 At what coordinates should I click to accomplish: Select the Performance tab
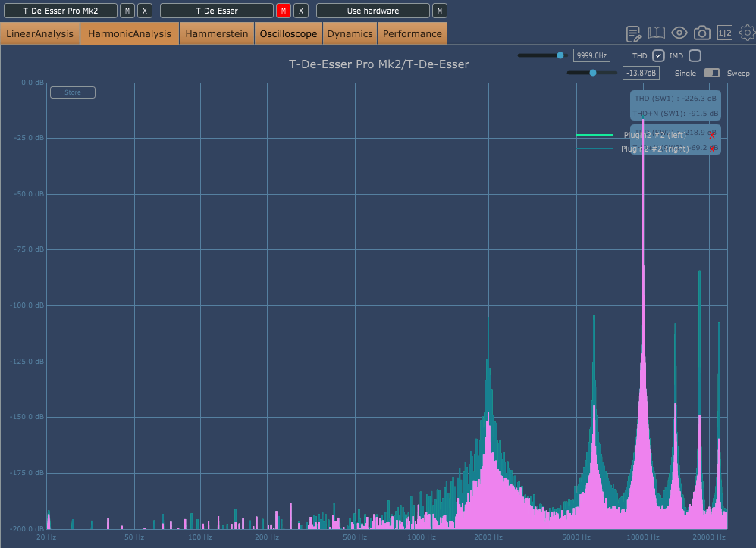click(413, 34)
